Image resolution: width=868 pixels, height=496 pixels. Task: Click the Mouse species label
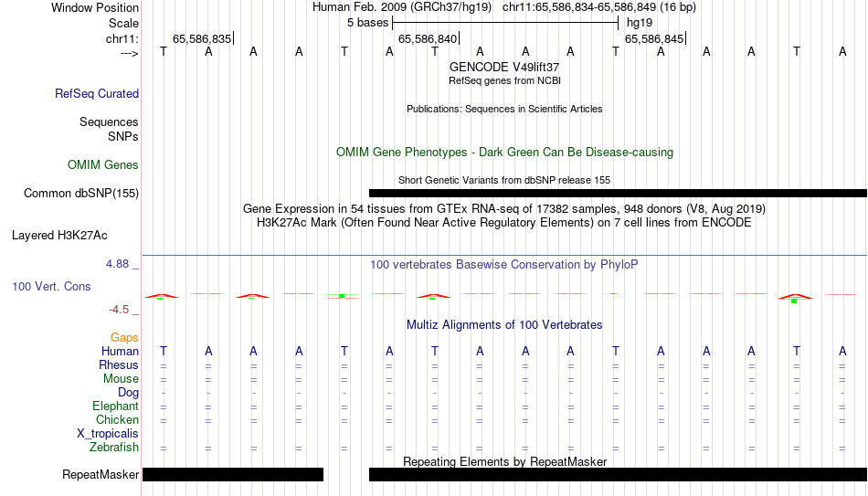tap(121, 379)
